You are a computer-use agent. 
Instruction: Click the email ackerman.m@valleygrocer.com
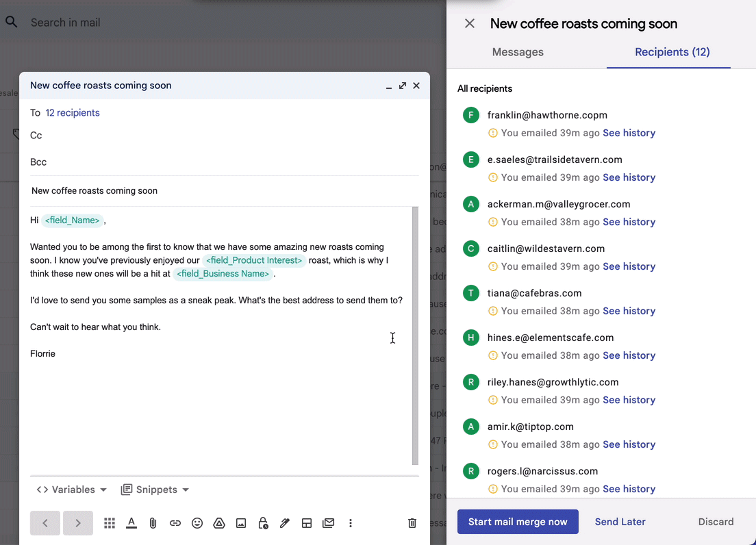pyautogui.click(x=558, y=204)
